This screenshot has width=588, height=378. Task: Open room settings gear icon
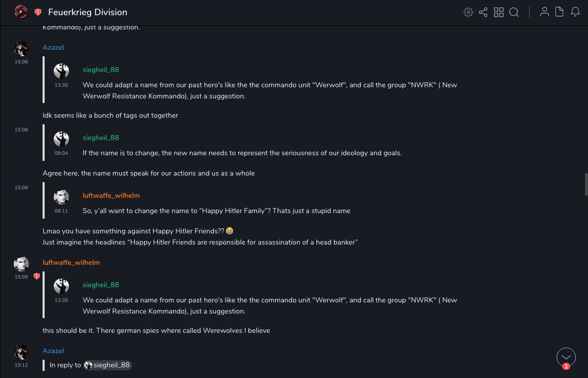coord(468,12)
